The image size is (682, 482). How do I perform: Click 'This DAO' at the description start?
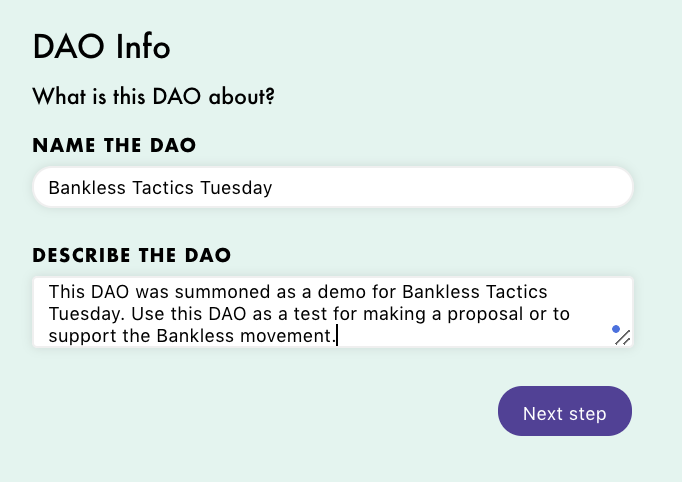89,291
